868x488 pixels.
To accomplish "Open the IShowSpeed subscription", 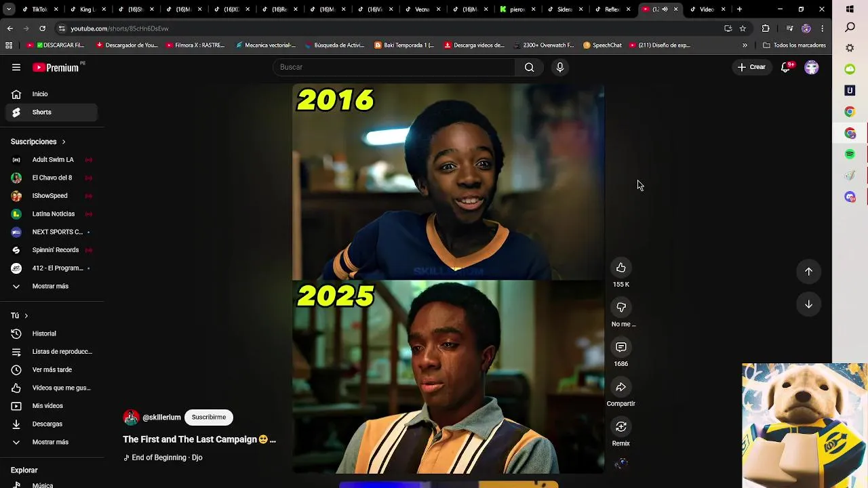I will [x=51, y=196].
